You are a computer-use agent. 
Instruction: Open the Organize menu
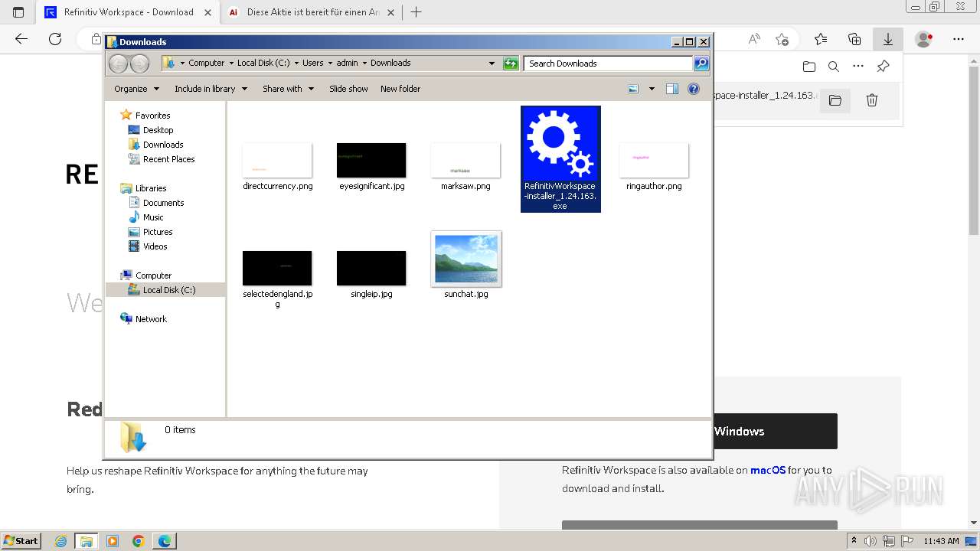pyautogui.click(x=136, y=89)
